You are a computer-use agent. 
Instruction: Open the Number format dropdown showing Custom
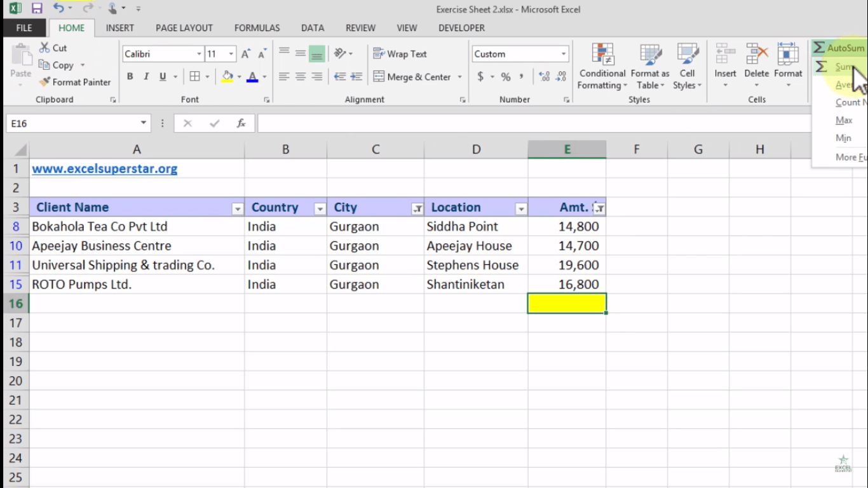pos(563,53)
